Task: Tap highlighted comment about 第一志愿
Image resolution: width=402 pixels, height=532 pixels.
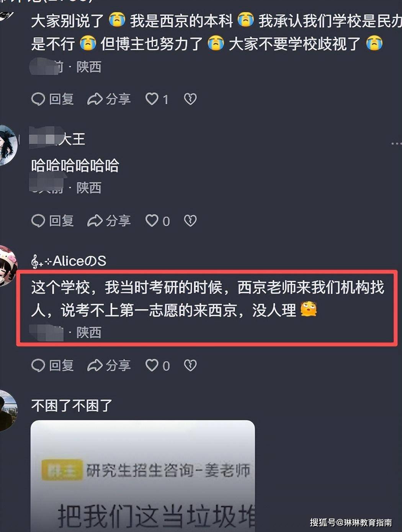Action: 207,308
